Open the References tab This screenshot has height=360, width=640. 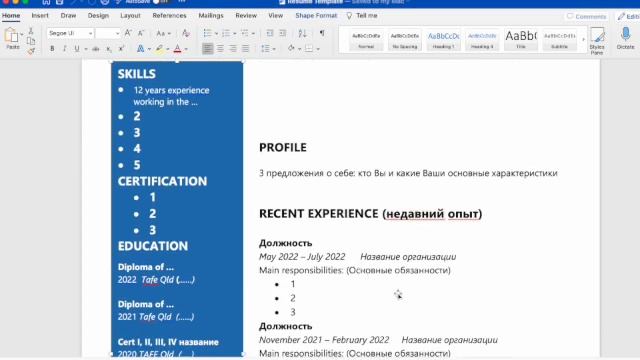coord(169,16)
